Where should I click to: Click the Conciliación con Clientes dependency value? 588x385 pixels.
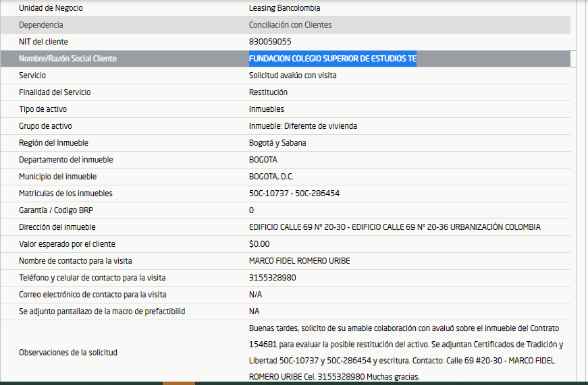tap(290, 25)
